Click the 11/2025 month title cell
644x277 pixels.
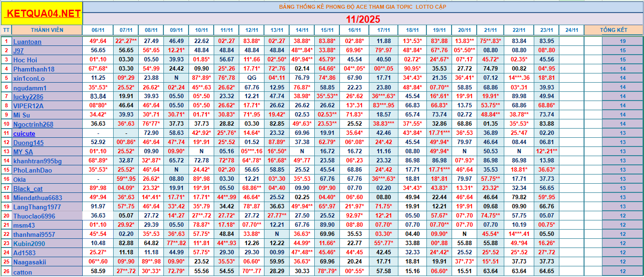363,19
